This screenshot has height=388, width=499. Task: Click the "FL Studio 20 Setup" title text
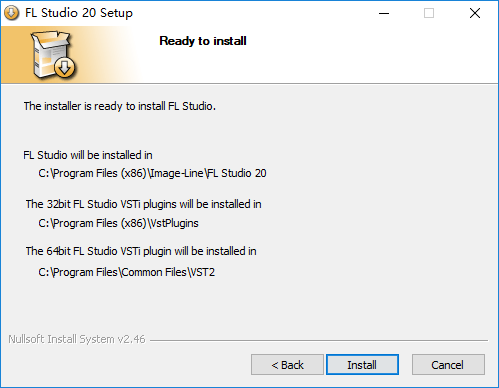(x=79, y=13)
